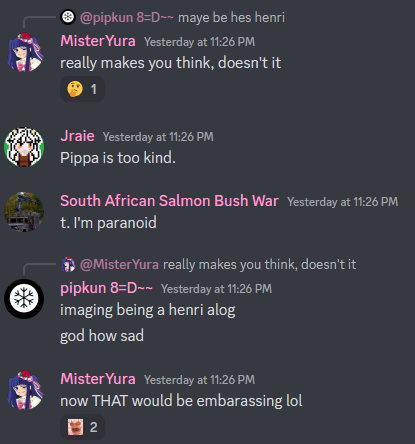
Task: Click @pipkun 8=D~~ mention in top reply
Action: click(x=127, y=17)
